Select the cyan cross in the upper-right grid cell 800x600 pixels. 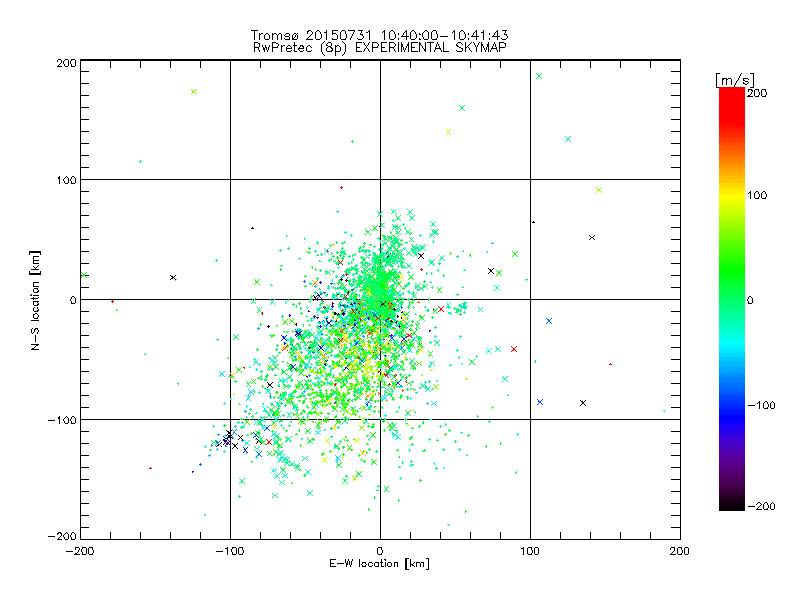point(568,139)
